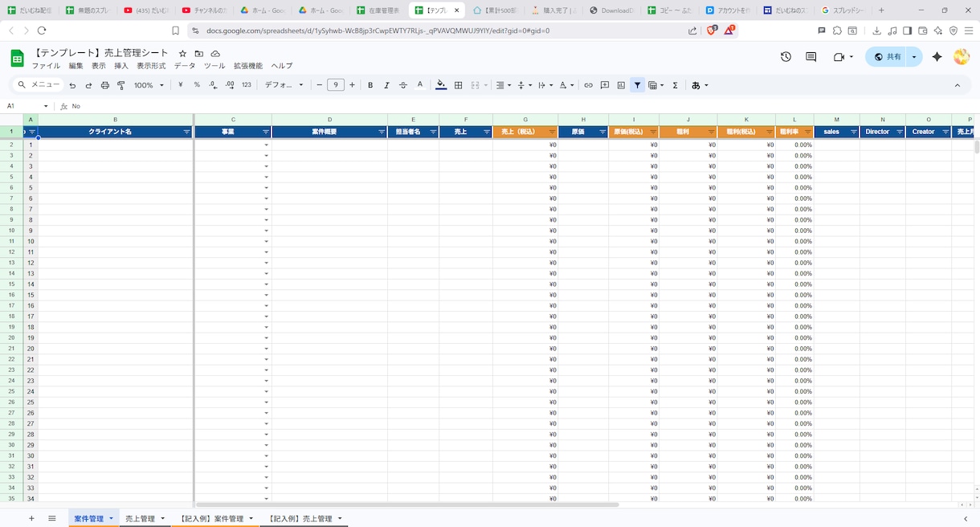
Task: Toggle italic formatting
Action: [386, 85]
